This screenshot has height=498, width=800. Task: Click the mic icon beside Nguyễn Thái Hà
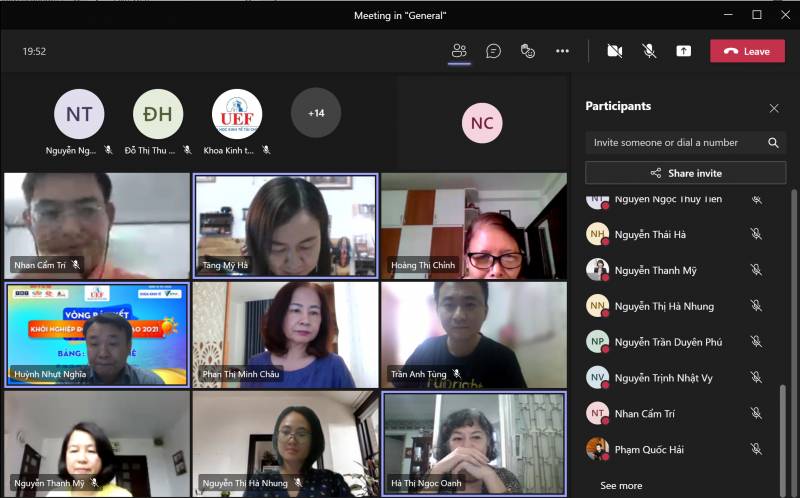point(756,234)
